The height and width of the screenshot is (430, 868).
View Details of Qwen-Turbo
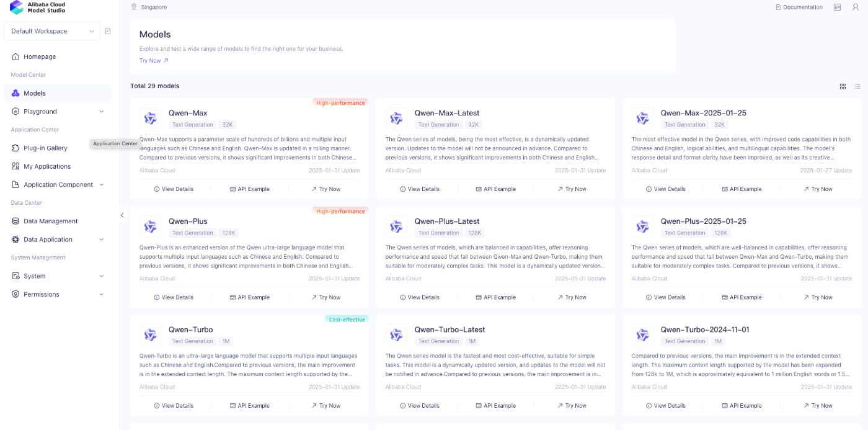(x=174, y=406)
